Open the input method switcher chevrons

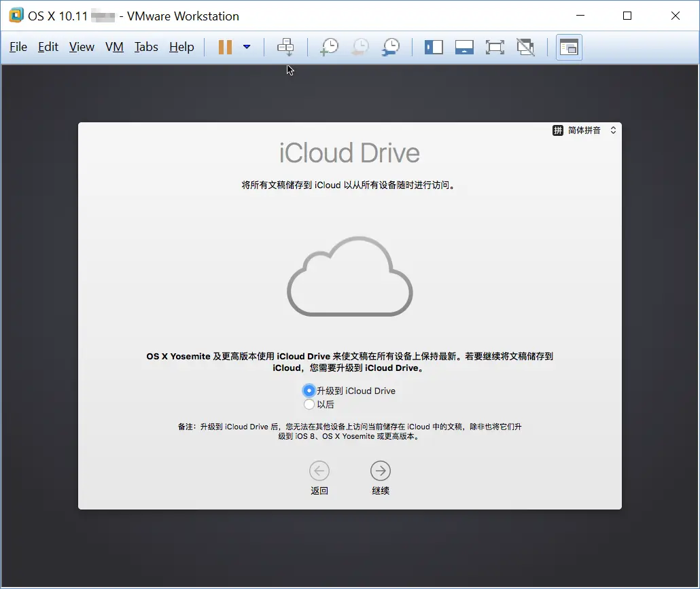click(612, 130)
